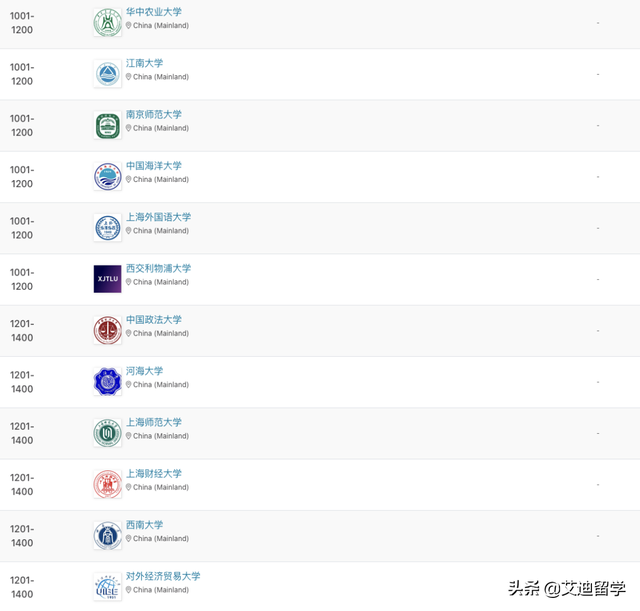640x611 pixels.
Task: Click China (Mainland) text under 中国海洋大学
Action: pyautogui.click(x=161, y=179)
